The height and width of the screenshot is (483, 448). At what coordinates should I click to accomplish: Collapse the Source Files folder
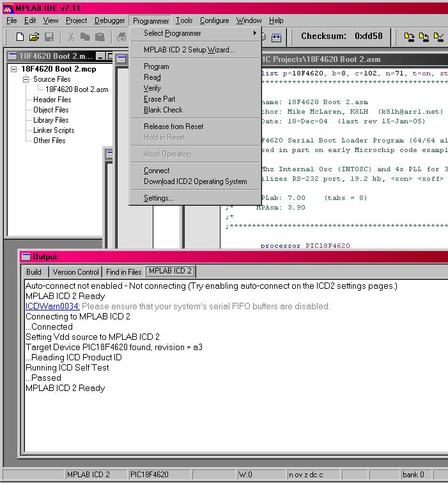pos(26,79)
